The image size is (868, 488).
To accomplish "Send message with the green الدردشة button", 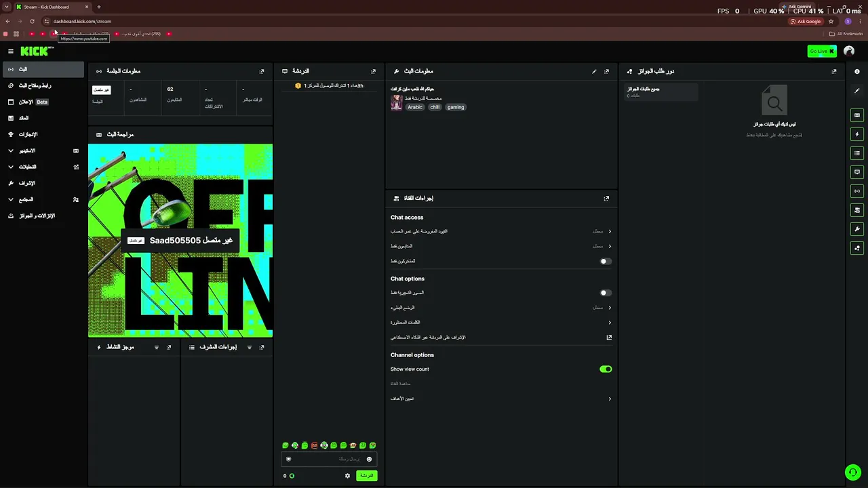I will [366, 476].
